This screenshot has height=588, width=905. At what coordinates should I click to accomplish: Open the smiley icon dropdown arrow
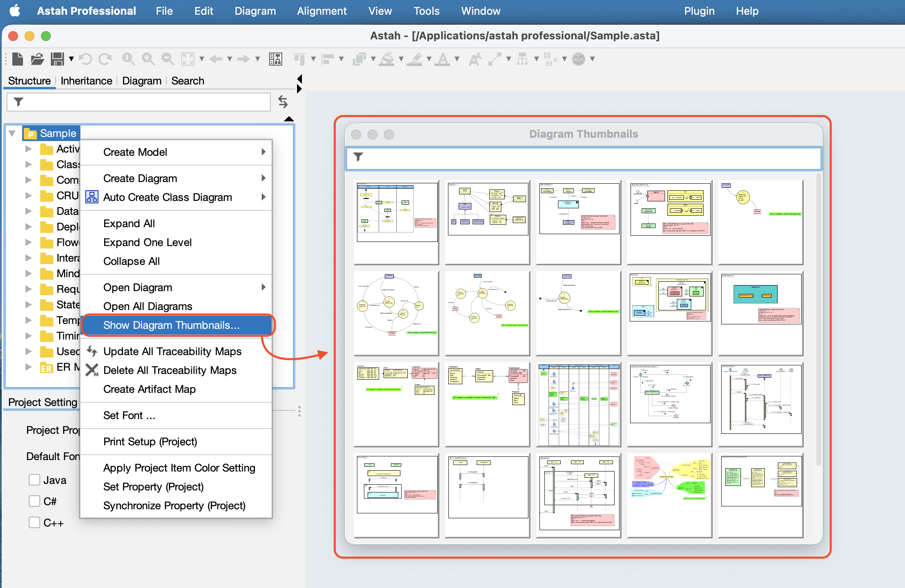pyautogui.click(x=592, y=59)
